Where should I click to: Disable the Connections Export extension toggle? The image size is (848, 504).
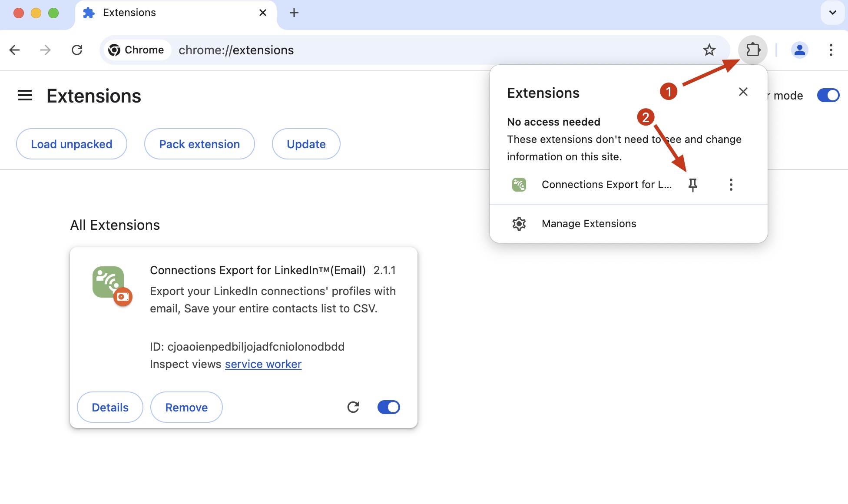(389, 407)
